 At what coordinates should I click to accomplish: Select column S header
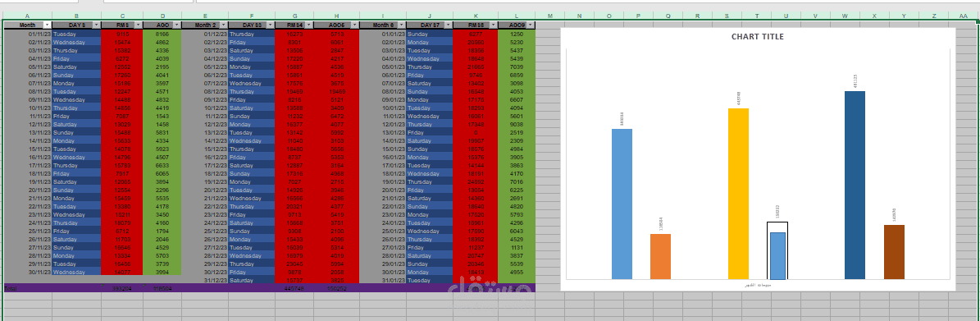727,16
